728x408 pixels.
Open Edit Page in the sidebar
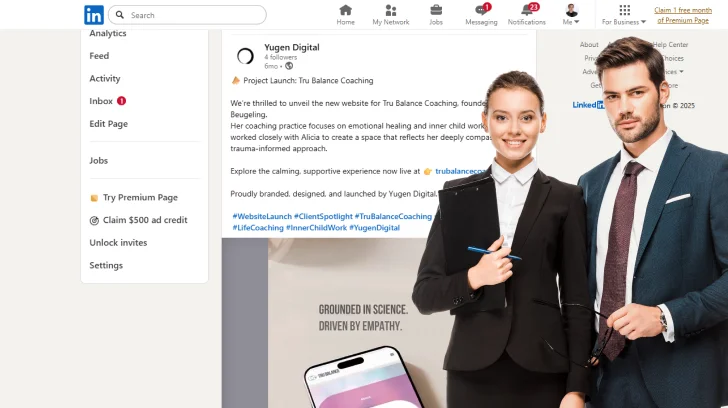coord(108,124)
